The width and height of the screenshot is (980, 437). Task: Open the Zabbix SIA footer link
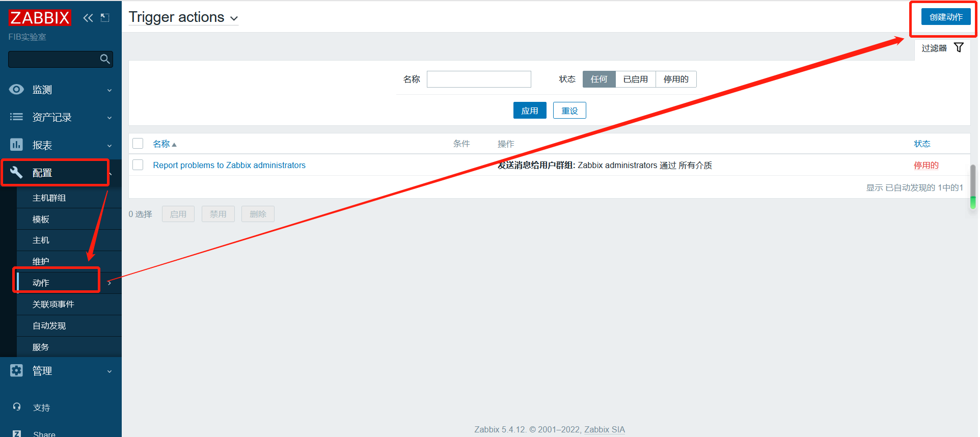(605, 429)
